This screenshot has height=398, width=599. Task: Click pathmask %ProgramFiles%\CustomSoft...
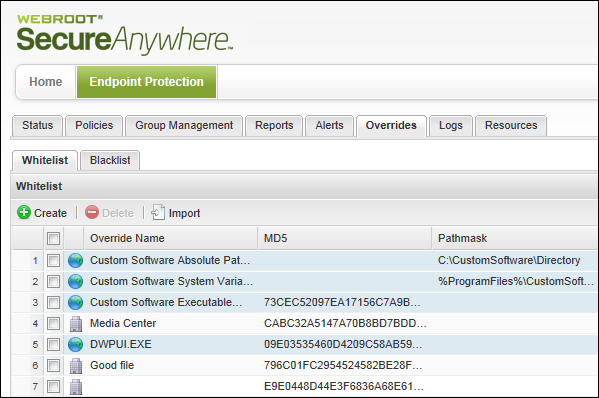click(516, 282)
